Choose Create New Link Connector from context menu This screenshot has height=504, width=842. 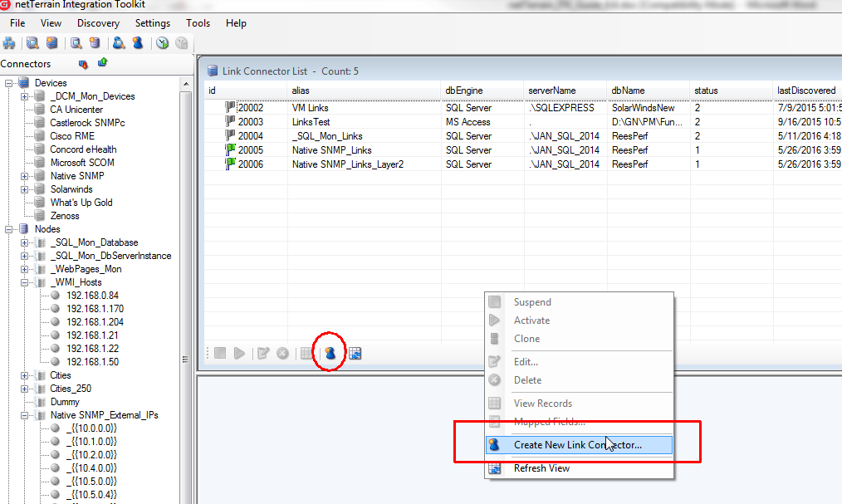tap(577, 445)
